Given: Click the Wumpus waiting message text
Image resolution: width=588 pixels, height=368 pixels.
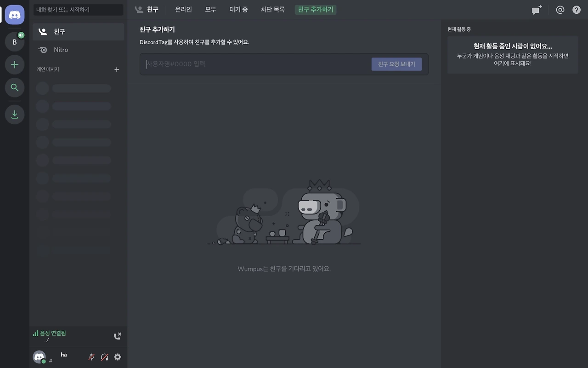Looking at the screenshot, I should coord(284,269).
